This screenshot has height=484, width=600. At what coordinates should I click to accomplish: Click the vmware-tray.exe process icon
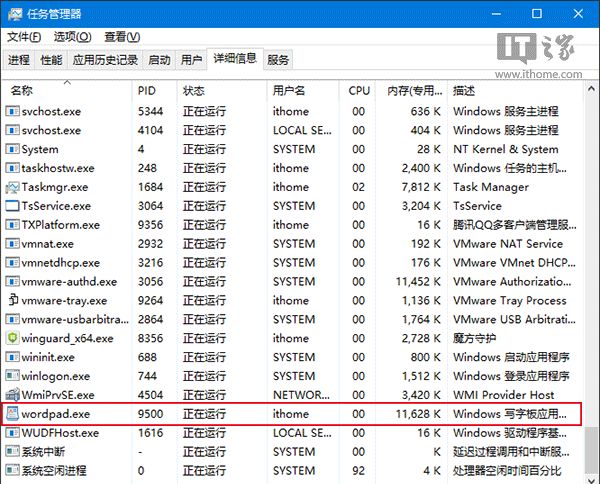tap(13, 300)
